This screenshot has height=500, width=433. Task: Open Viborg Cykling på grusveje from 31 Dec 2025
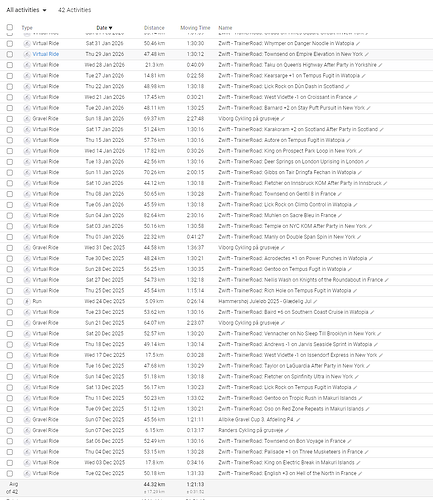click(249, 248)
